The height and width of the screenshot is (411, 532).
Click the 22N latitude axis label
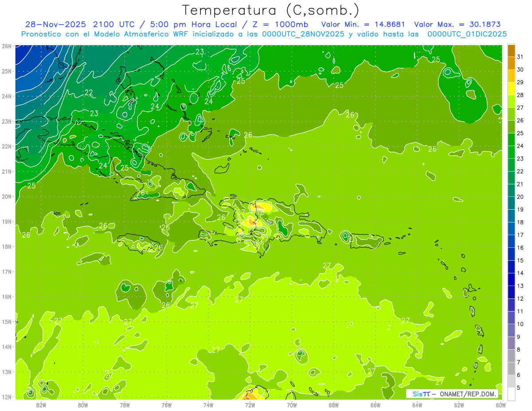[7, 146]
